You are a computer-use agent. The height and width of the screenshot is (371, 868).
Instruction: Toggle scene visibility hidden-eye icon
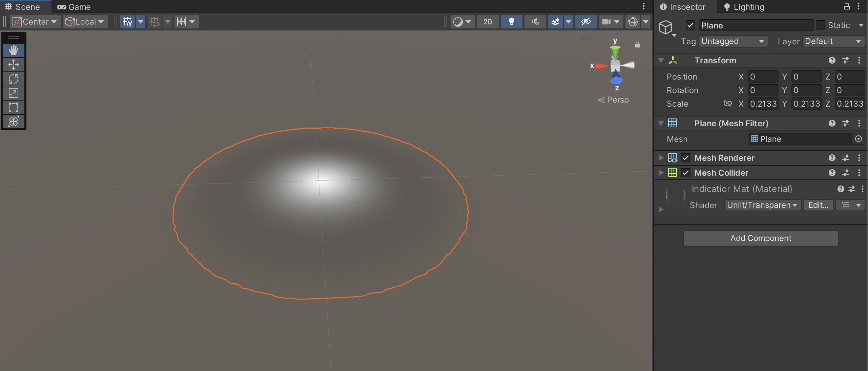586,22
